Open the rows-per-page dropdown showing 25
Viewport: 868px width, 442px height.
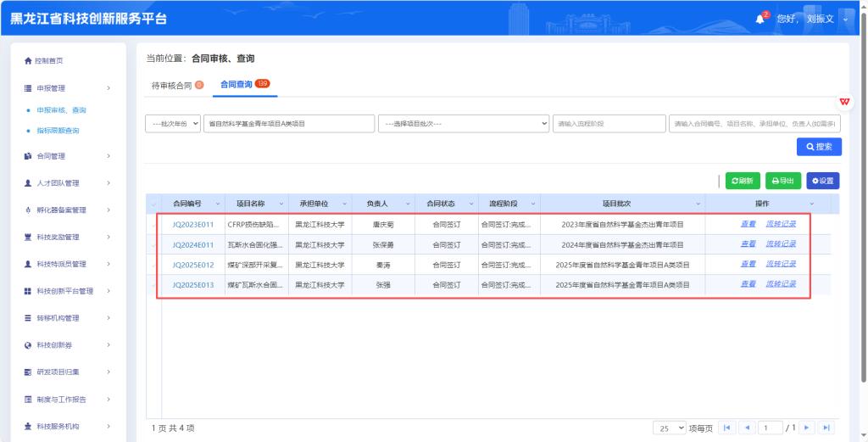point(669,428)
